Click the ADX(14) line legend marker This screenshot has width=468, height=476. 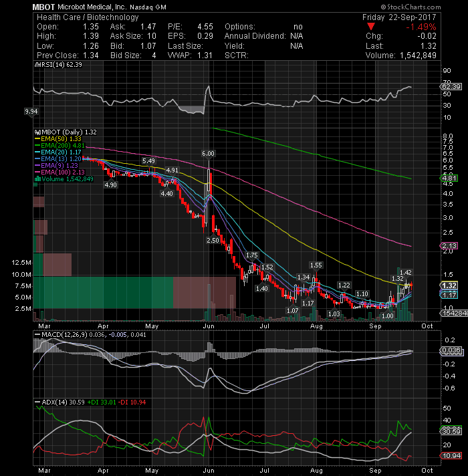37,402
